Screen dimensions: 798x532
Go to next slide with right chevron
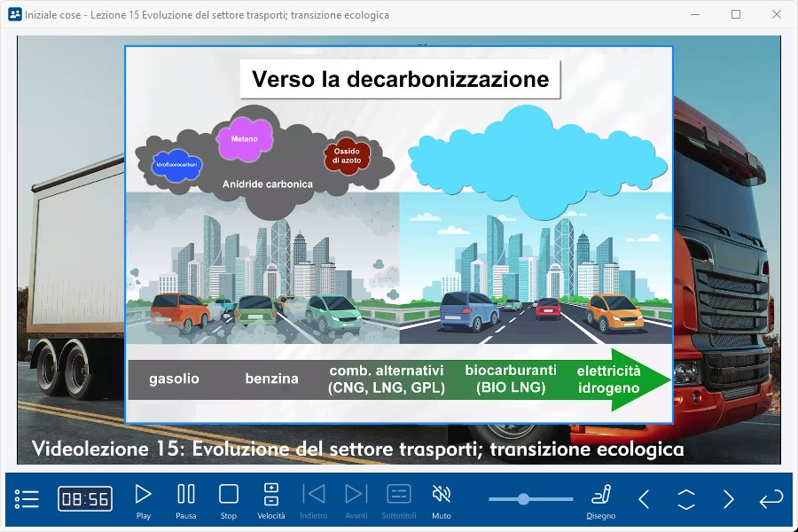(729, 499)
